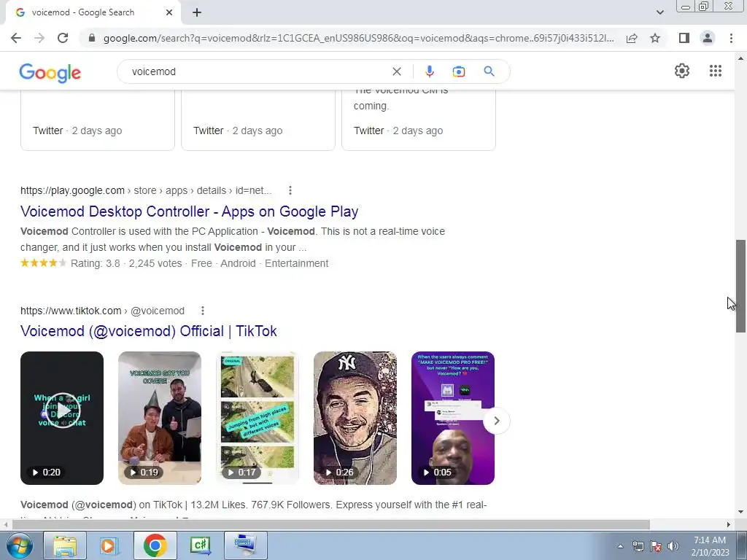Open the 0:26 Yankees cap video
This screenshot has height=560, width=747.
click(355, 418)
